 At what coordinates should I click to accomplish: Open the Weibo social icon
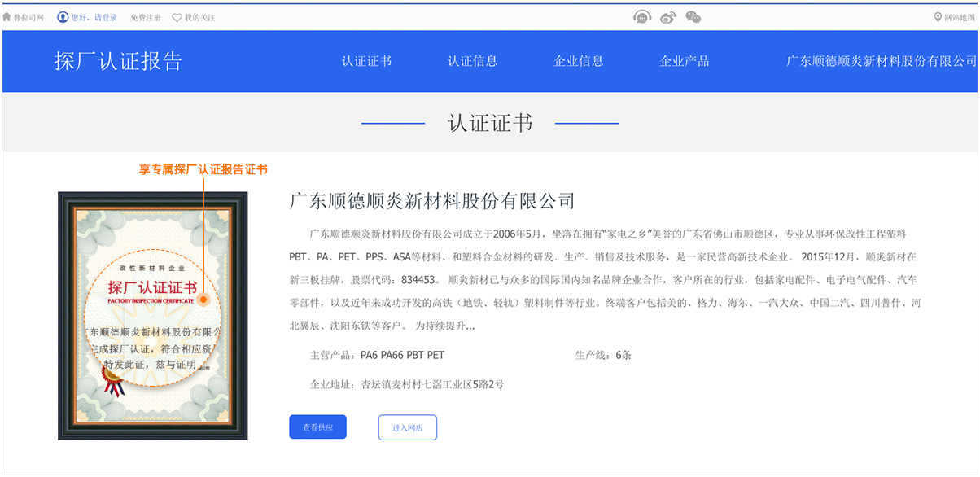(667, 17)
